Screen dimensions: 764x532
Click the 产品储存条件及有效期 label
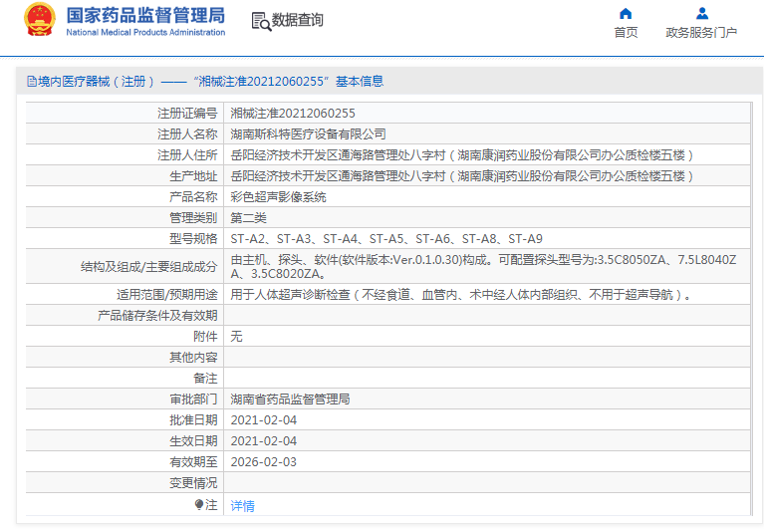click(157, 315)
